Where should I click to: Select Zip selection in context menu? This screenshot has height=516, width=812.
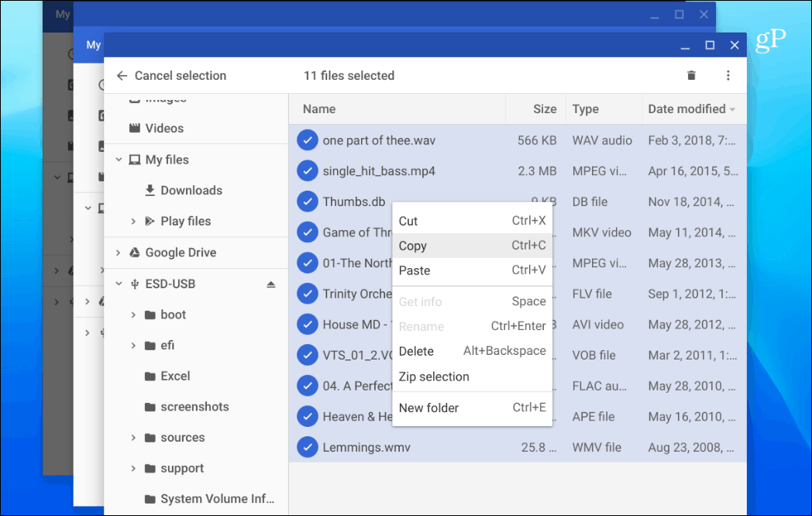coord(473,377)
